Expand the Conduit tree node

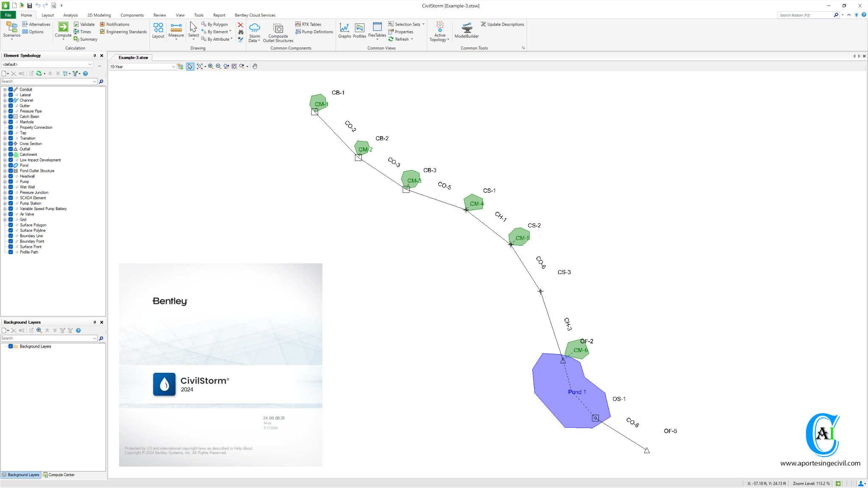(x=5, y=89)
